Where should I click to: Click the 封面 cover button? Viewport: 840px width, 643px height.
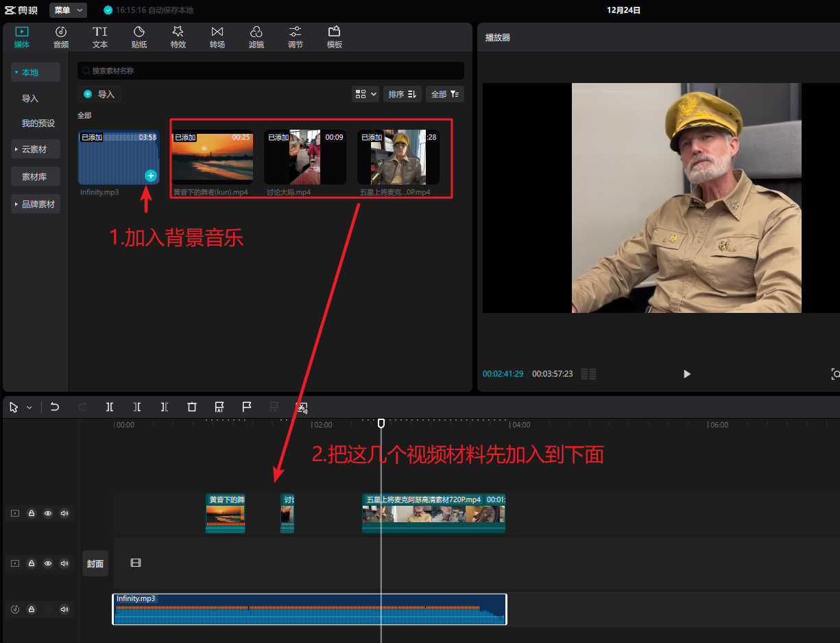click(95, 563)
